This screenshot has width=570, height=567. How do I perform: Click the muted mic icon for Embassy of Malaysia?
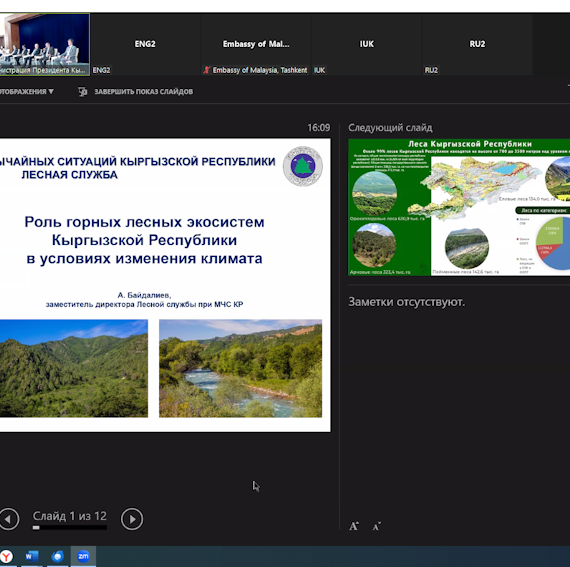click(206, 70)
